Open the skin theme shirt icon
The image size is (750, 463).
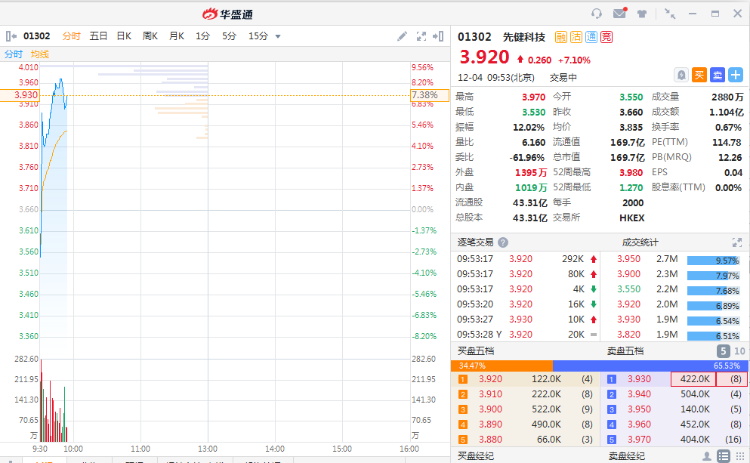coord(642,14)
